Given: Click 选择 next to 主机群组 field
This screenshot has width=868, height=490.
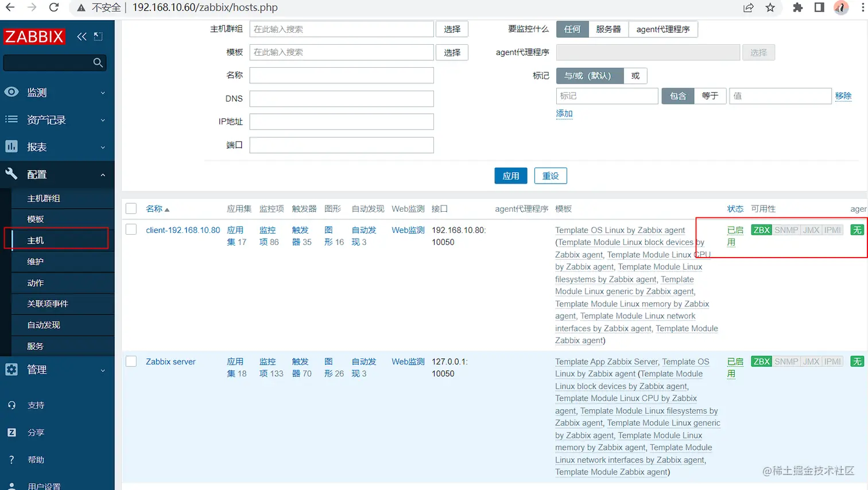Looking at the screenshot, I should click(x=452, y=29).
